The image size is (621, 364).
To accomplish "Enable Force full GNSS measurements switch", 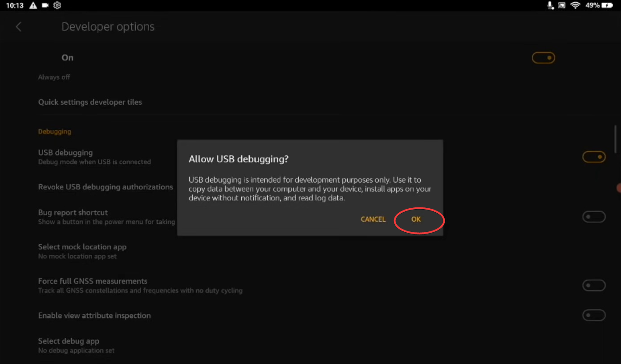I will click(594, 286).
